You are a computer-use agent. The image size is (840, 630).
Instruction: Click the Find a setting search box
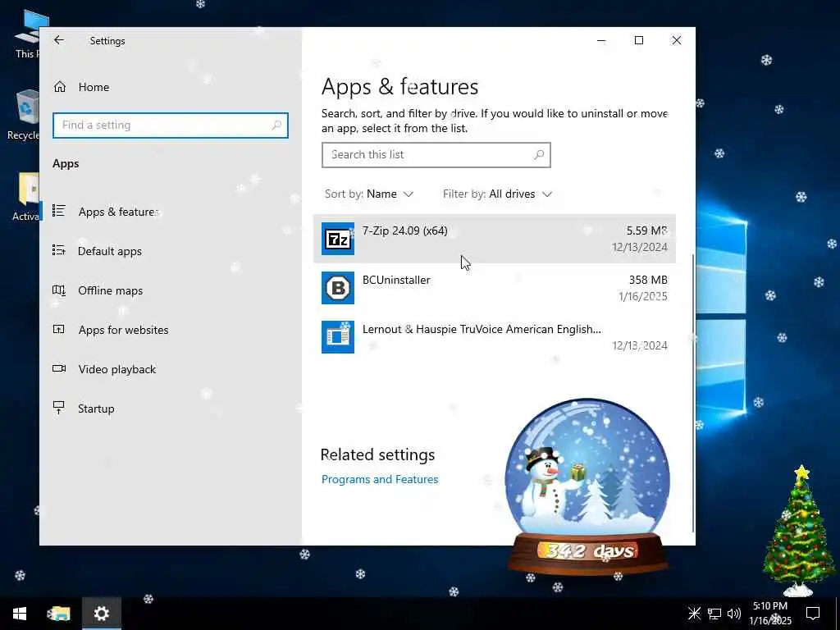pyautogui.click(x=171, y=126)
